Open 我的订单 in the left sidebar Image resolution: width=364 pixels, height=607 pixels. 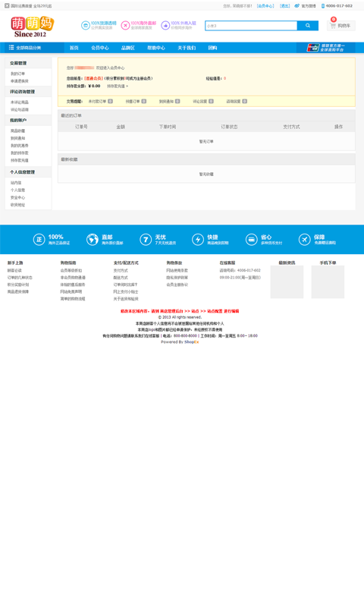coord(17,74)
